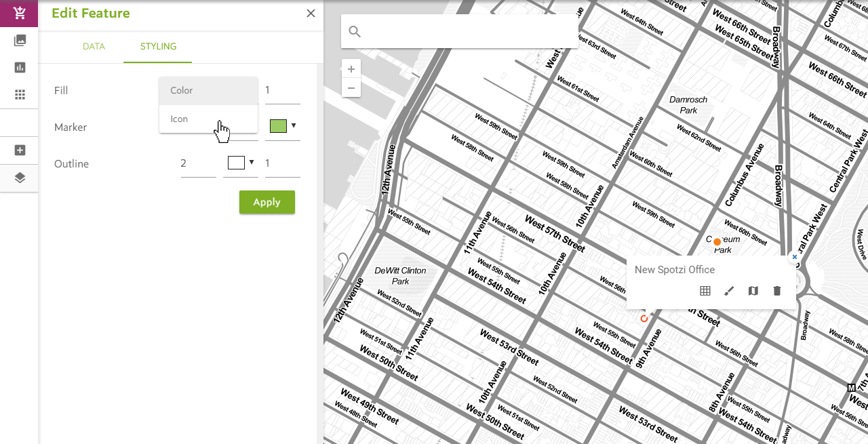Select Icon option in dropdown list
Viewport: 868px width, 444px height.
[x=208, y=119]
